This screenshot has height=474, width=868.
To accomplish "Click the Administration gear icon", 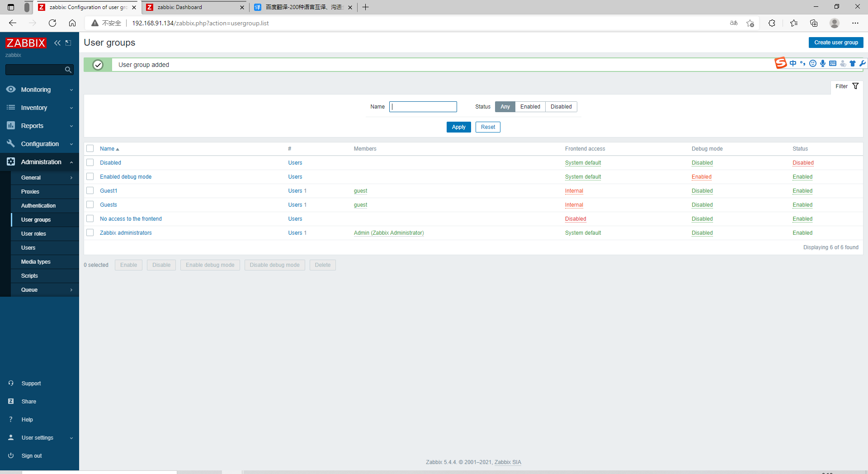I will click(x=11, y=161).
